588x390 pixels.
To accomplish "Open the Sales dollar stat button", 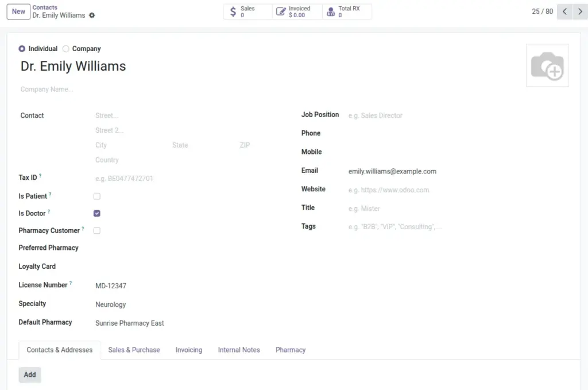I will click(248, 11).
